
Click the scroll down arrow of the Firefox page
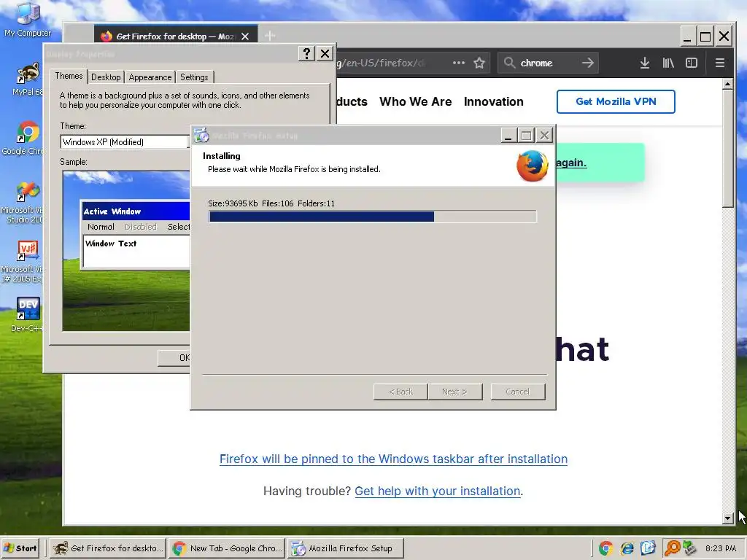(x=727, y=518)
